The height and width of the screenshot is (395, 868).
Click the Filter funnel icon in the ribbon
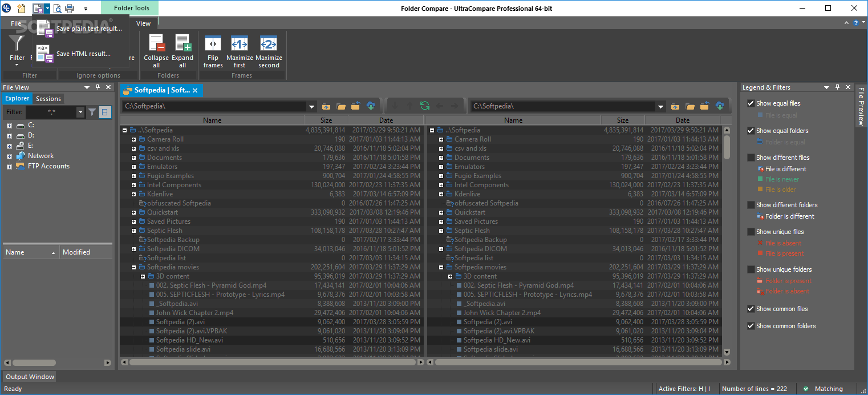coord(17,43)
